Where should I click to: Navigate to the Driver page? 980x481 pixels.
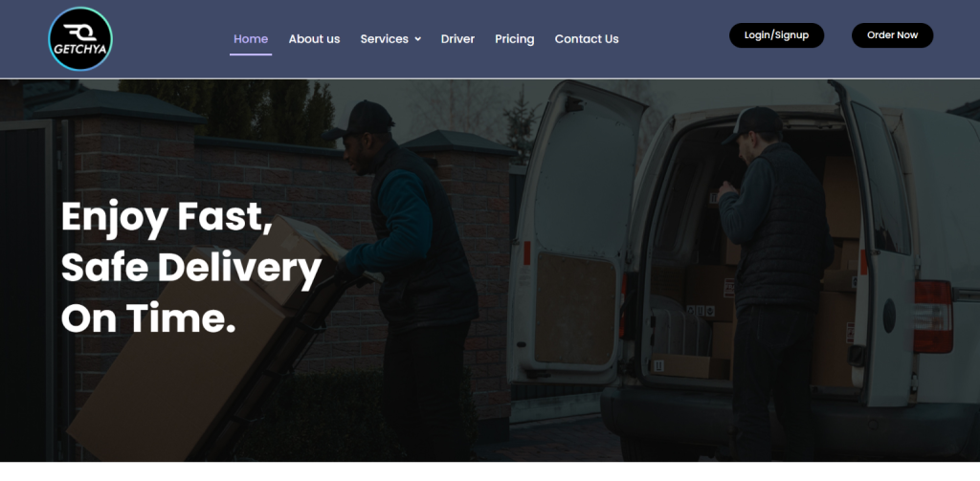point(457,39)
